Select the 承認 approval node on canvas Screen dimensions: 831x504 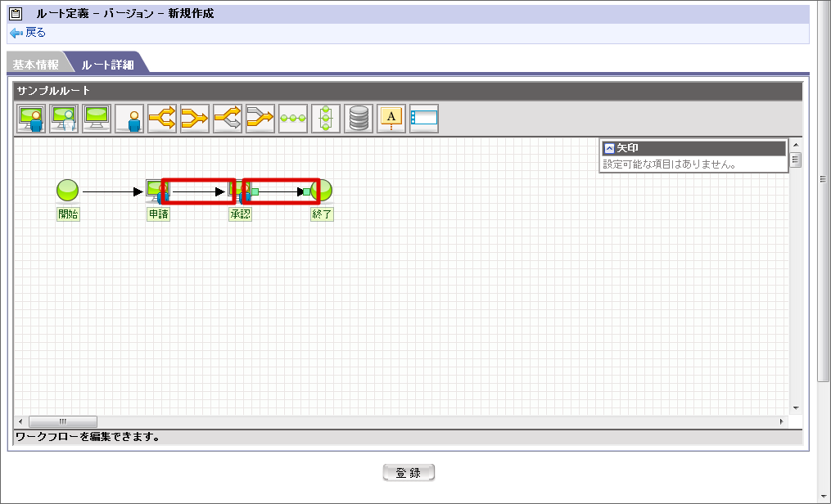point(239,191)
